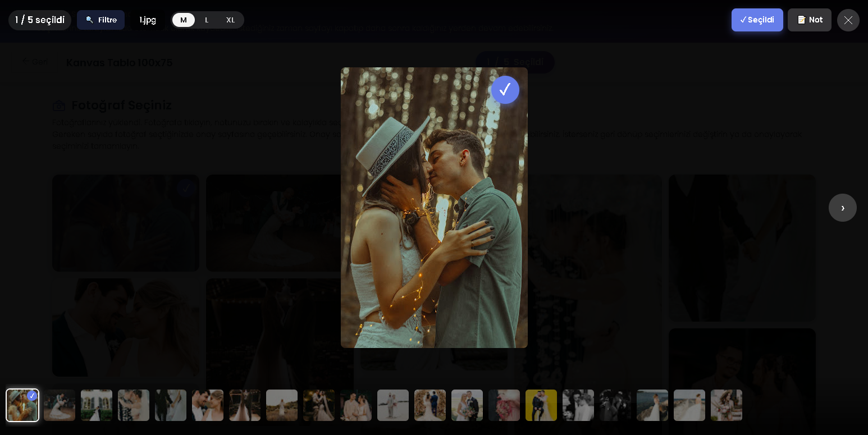The width and height of the screenshot is (868, 435).
Task: Open the thumbnail of the bride walking a seaside path
Action: [x=689, y=405]
